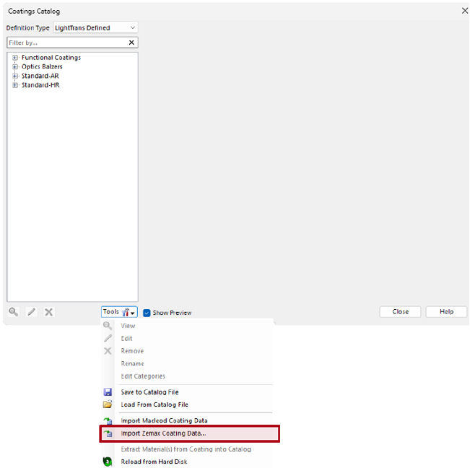Expand the Functional Coatings tree node

click(14, 58)
